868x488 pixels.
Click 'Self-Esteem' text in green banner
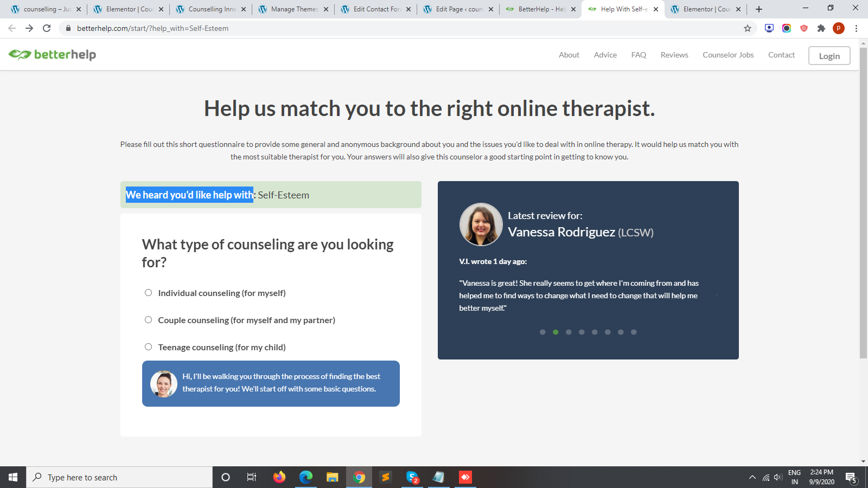coord(284,195)
